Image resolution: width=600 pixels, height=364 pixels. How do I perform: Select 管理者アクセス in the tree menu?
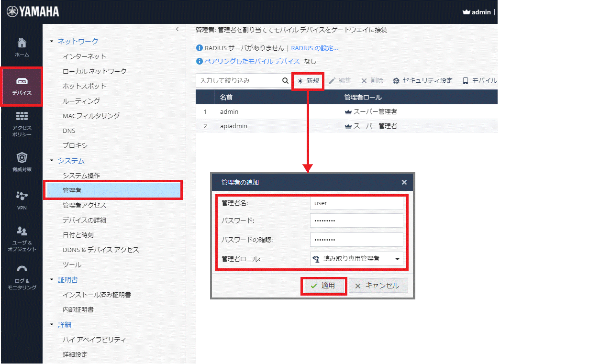coord(84,205)
